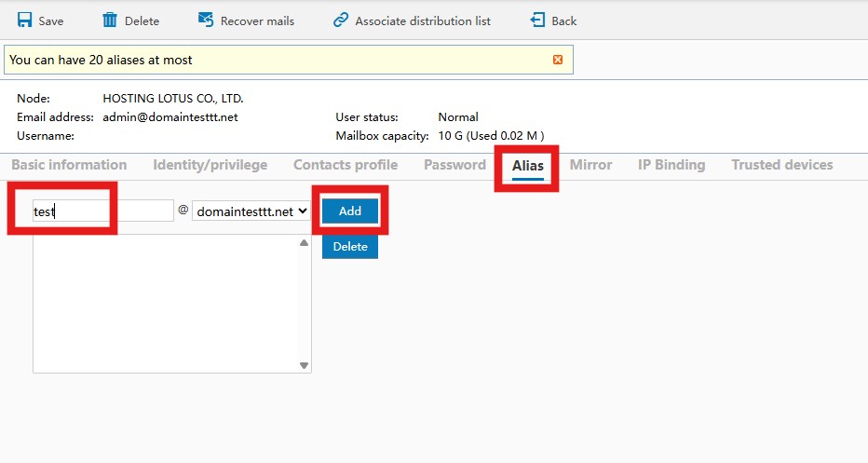The image size is (868, 463).
Task: Dismiss the yellow alias limit notice
Action: (558, 60)
